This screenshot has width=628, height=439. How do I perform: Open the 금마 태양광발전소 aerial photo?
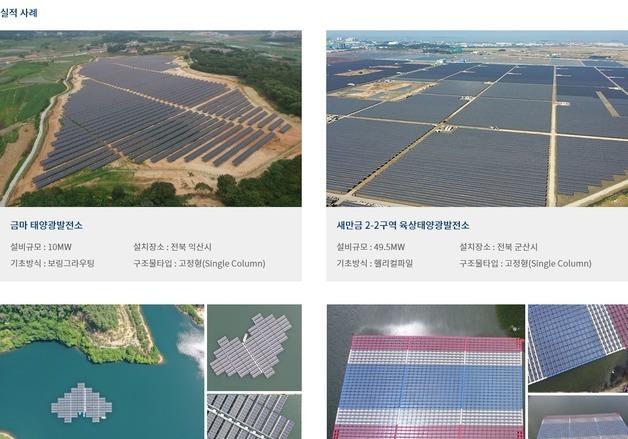pos(151,119)
